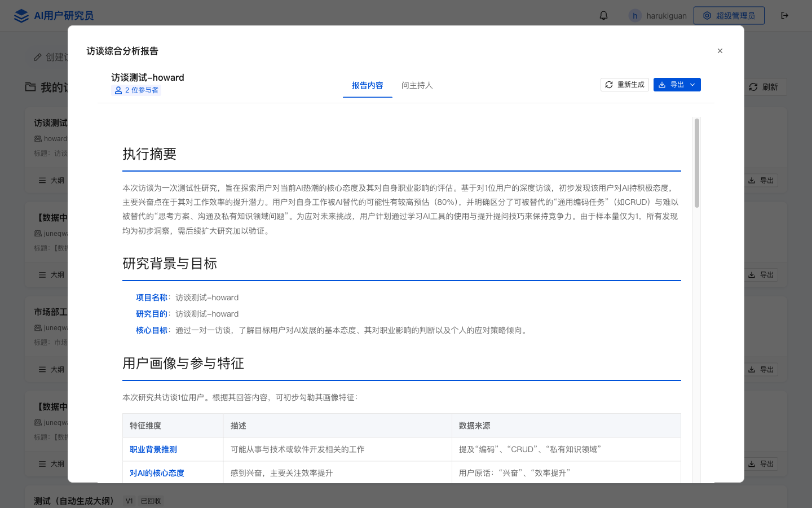Screen dimensions: 812x508
Task: Click the 超级管理员 role button
Action: pos(729,15)
